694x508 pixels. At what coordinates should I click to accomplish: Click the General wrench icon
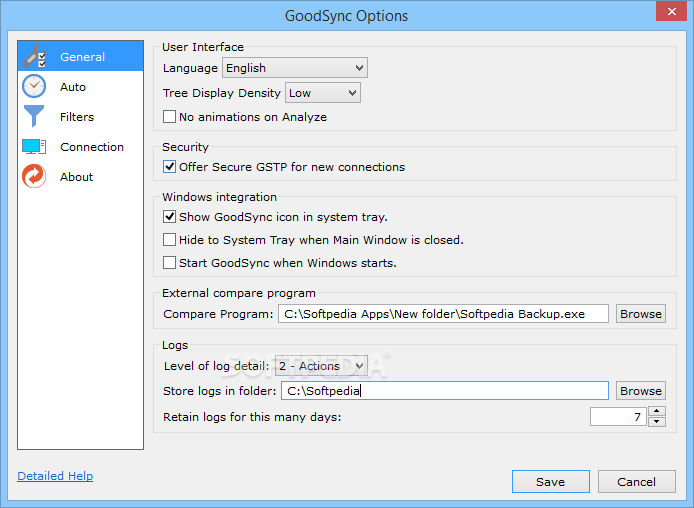point(34,56)
